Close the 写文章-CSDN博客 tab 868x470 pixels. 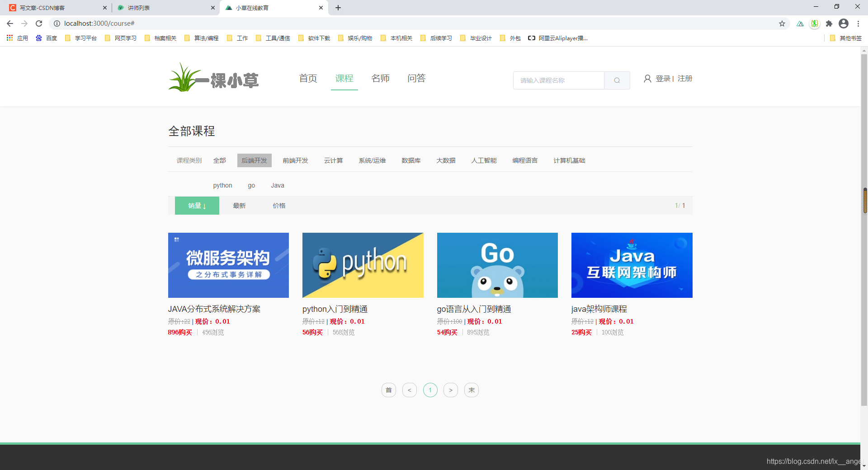point(105,8)
